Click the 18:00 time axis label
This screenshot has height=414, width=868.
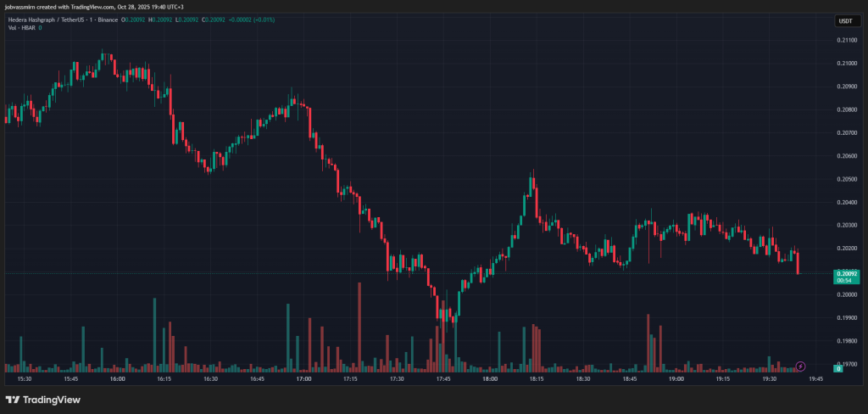489,379
